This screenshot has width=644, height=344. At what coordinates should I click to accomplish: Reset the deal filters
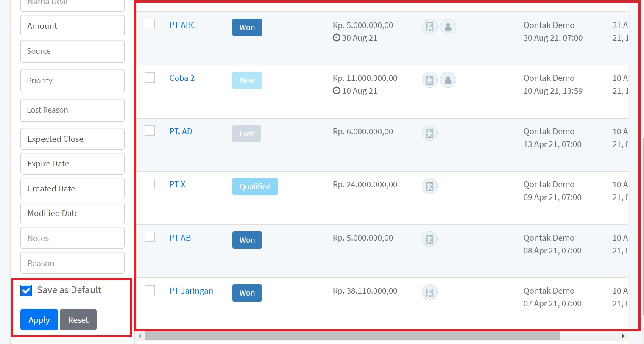point(78,320)
